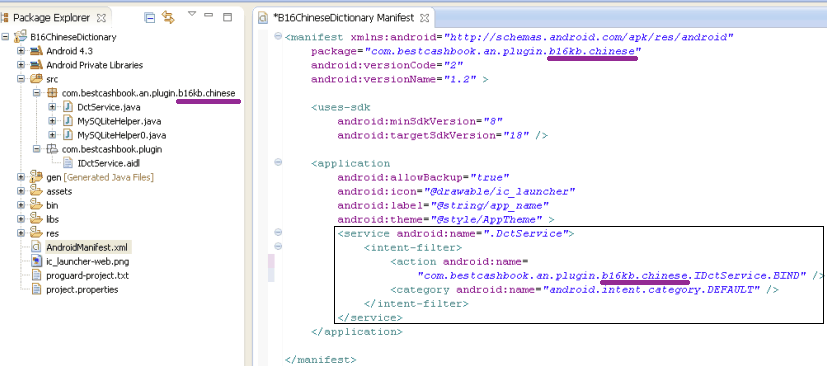Expand MySQLiteHelper0.java node
The width and height of the screenshot is (827, 366).
(52, 135)
